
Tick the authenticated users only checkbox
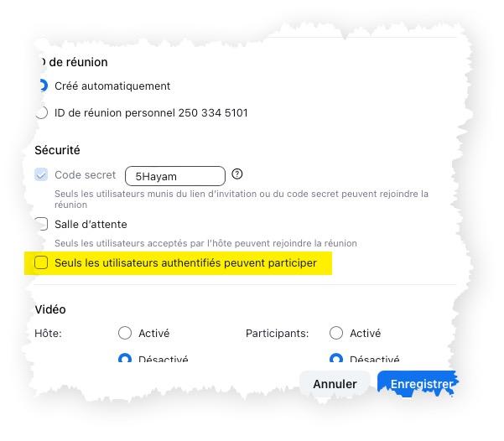point(41,262)
